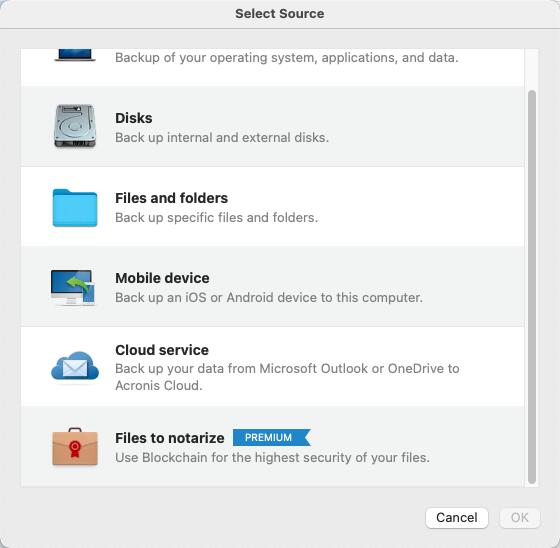This screenshot has height=548, width=560.
Task: Choose the Cloud service heading
Action: [162, 350]
